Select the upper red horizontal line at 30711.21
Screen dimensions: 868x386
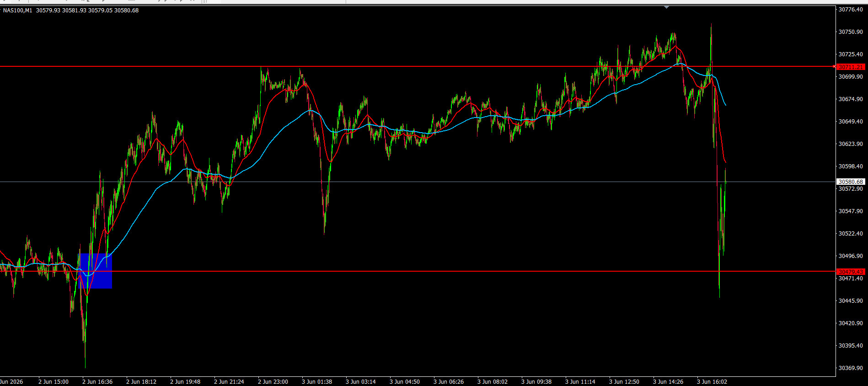point(416,66)
